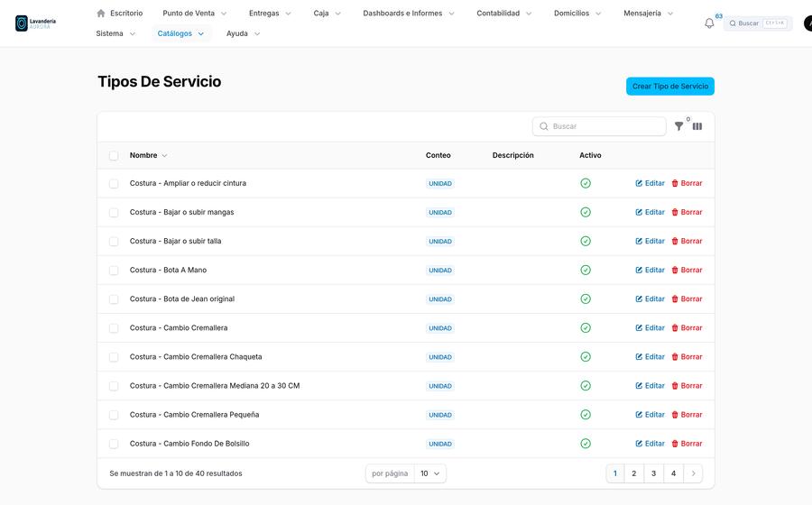812x505 pixels.
Task: Mark checkbox for Costura - Cambio Cremallera Pequeña
Action: tap(114, 415)
